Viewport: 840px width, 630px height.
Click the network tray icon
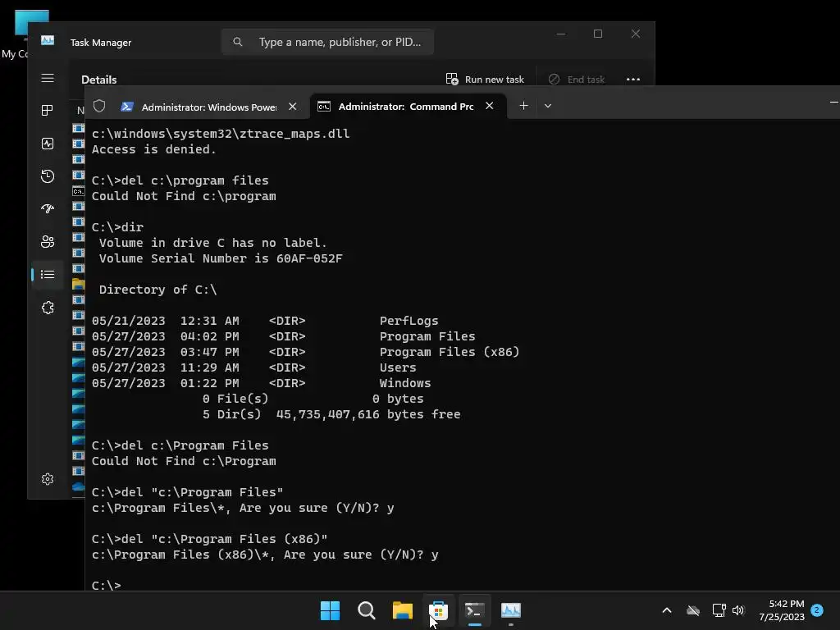tap(719, 610)
